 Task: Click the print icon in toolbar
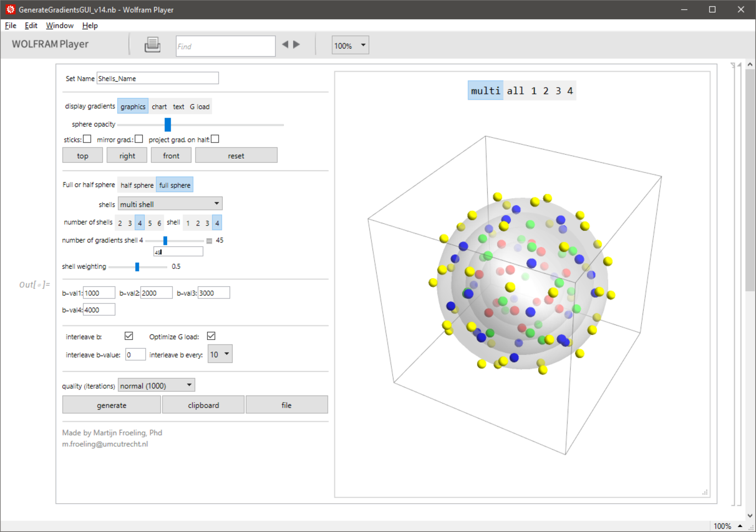[152, 45]
